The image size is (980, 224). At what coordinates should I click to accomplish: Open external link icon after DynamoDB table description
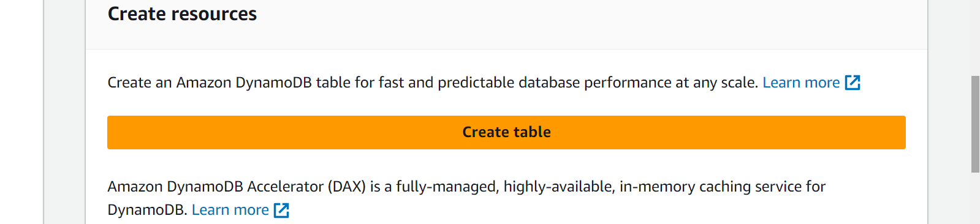pyautogui.click(x=853, y=83)
